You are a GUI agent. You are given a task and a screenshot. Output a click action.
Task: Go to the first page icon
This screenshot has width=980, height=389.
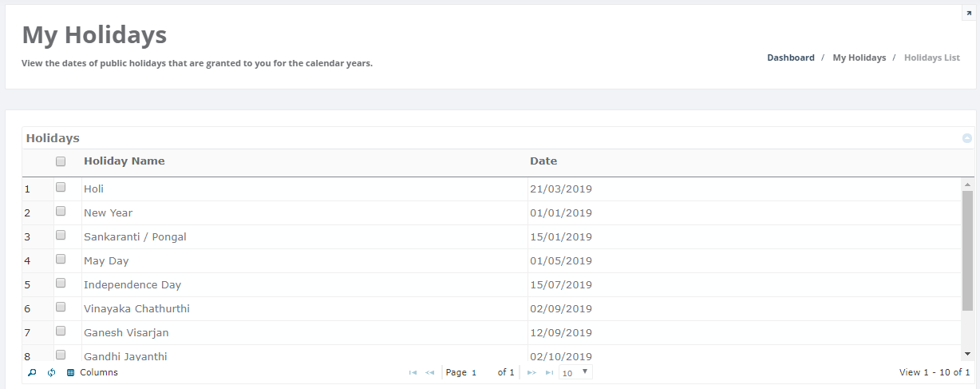[x=413, y=372]
